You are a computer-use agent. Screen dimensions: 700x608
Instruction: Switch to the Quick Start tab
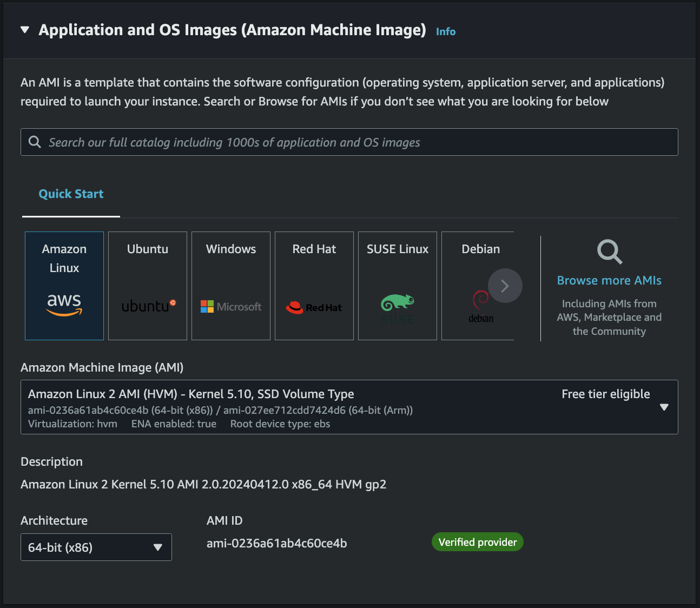pyautogui.click(x=71, y=194)
